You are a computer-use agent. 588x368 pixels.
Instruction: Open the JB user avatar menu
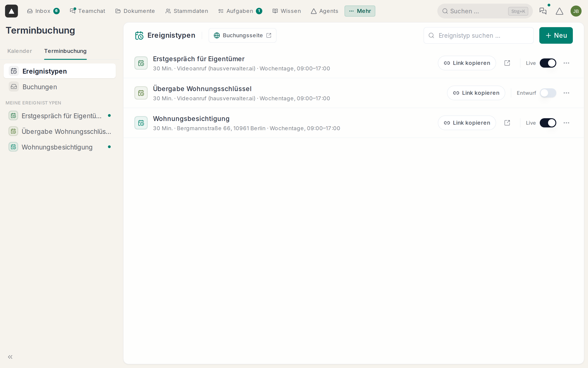[576, 11]
